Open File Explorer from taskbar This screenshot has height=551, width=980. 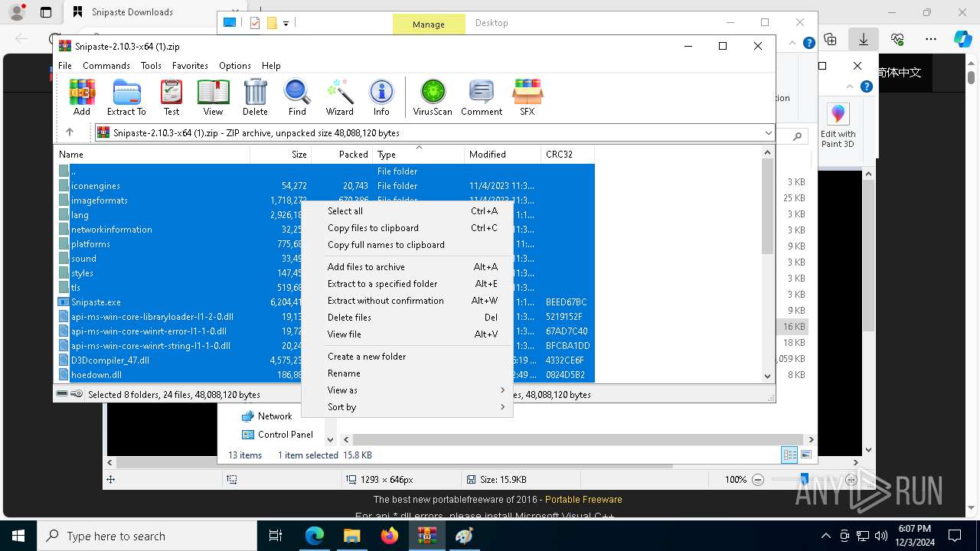coord(351,536)
